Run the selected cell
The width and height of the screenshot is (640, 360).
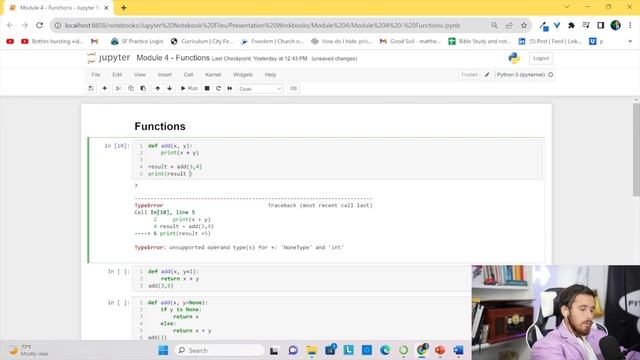(x=189, y=89)
